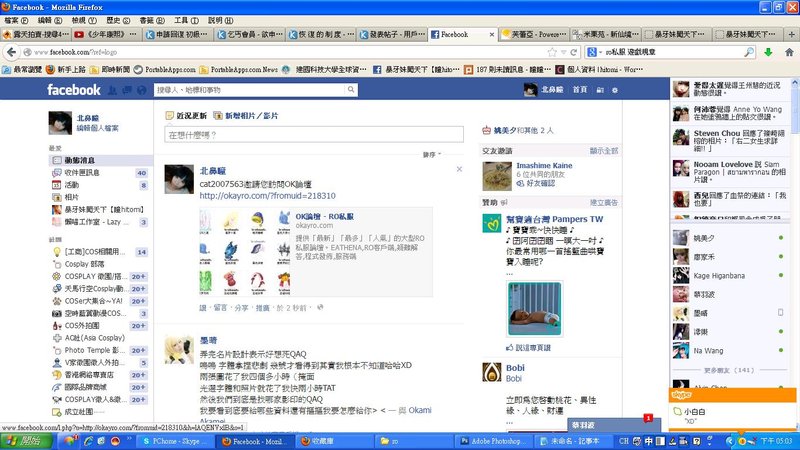Open the 編輯 Edit menu
The height and width of the screenshot is (450, 800).
pyautogui.click(x=49, y=20)
